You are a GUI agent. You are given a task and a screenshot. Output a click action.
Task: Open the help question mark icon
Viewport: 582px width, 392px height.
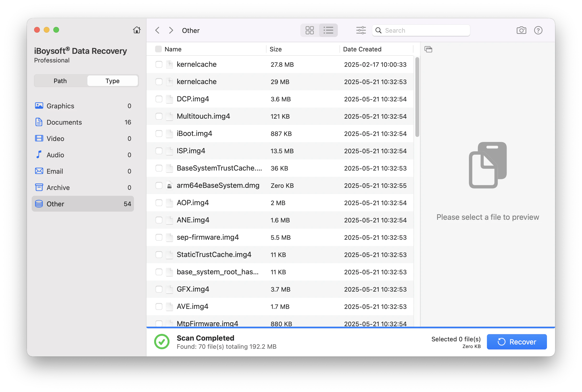click(x=538, y=30)
